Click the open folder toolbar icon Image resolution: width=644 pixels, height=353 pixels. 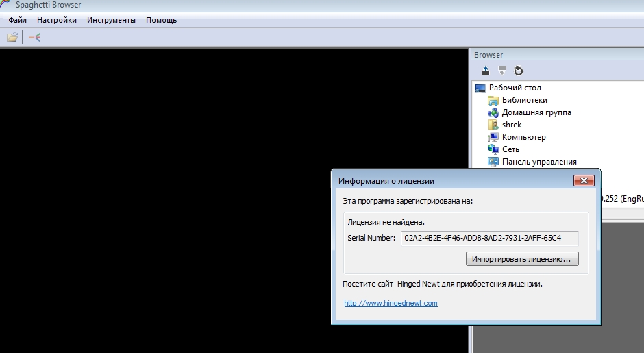point(12,38)
